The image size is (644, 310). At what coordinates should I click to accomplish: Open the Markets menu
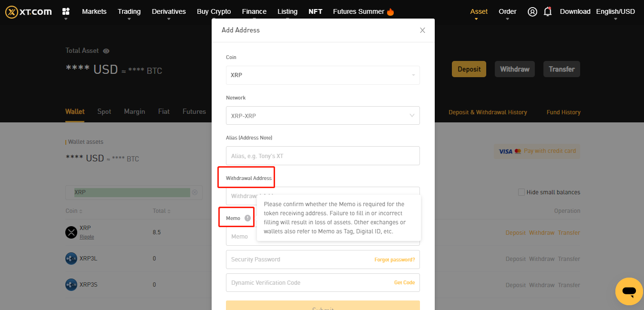pos(94,11)
